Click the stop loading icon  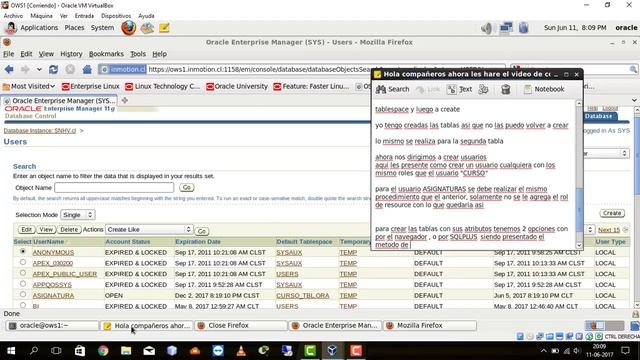point(70,69)
